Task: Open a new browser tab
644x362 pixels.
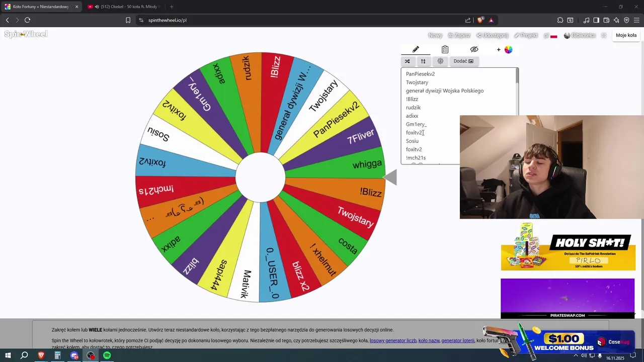Action: [172, 7]
